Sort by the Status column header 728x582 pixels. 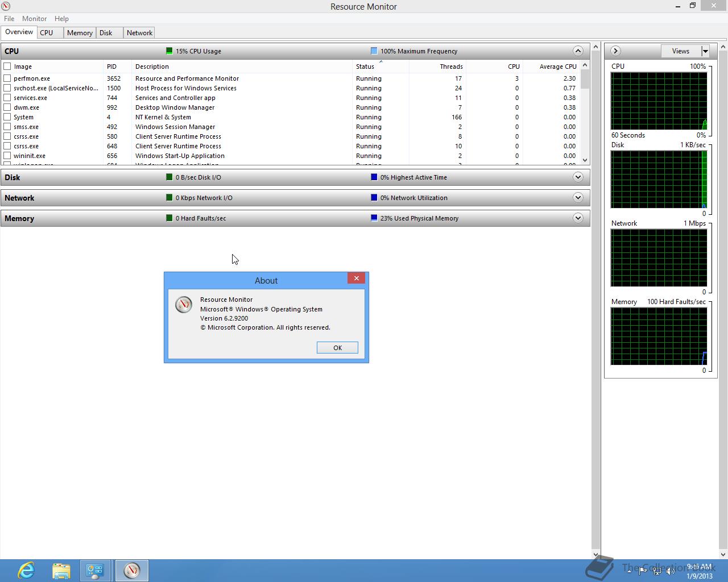[x=380, y=66]
